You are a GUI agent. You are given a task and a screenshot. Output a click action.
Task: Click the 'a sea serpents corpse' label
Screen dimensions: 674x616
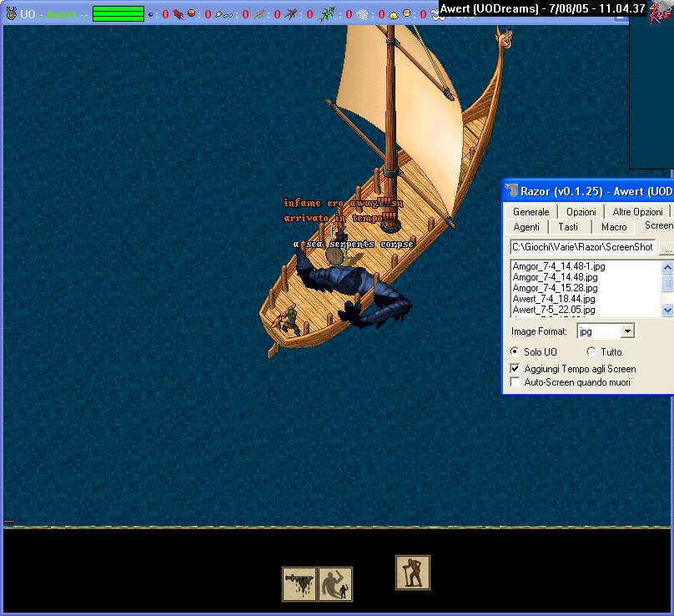(354, 244)
